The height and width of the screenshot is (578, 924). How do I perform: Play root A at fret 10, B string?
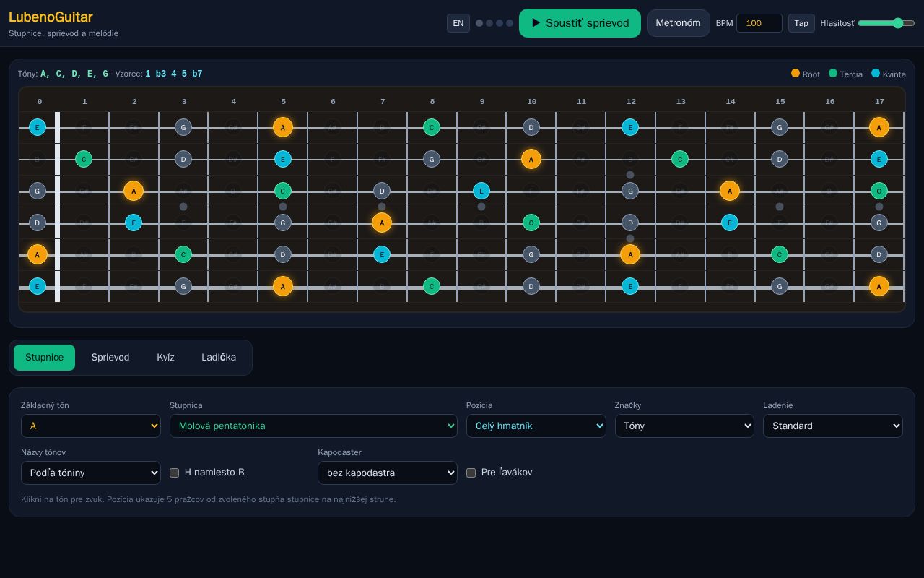pos(531,159)
